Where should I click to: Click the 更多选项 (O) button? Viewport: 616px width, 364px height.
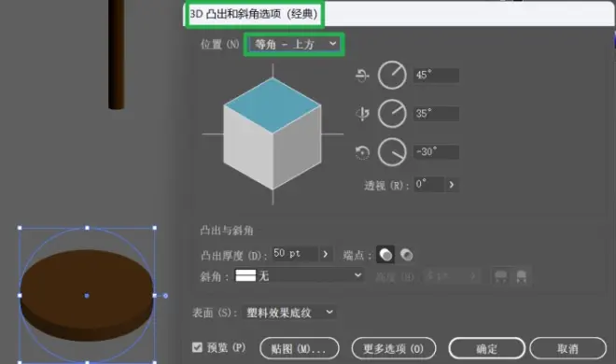(x=394, y=348)
